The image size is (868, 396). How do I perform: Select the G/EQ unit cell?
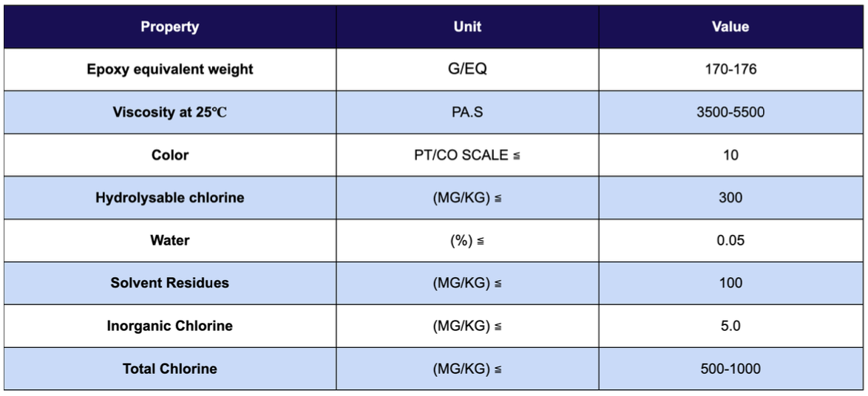click(467, 69)
